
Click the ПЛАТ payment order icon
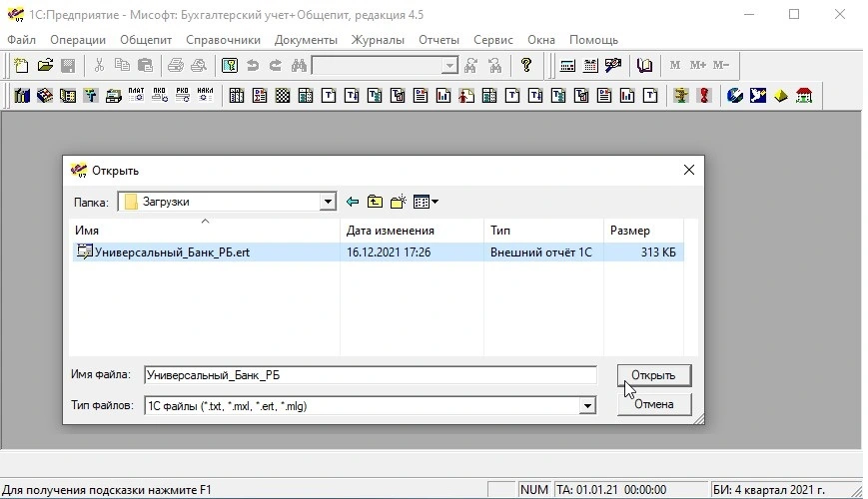tap(137, 96)
